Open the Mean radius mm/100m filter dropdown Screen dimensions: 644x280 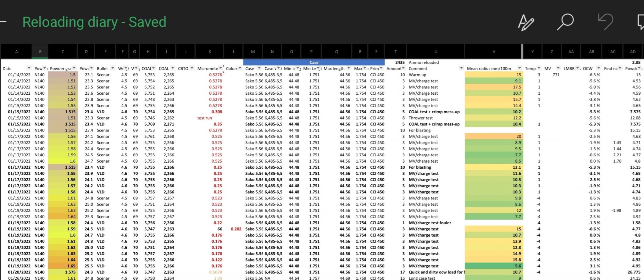[x=519, y=68]
